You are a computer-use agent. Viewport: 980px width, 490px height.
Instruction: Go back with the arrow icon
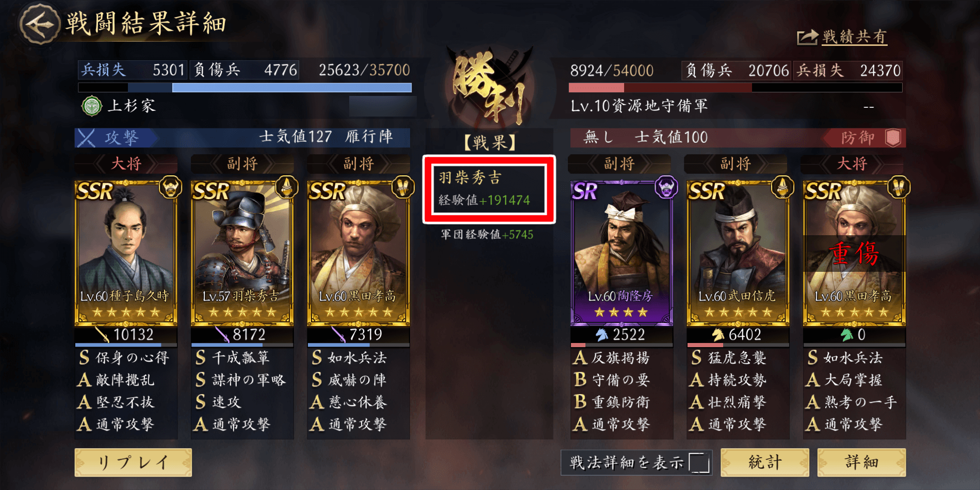[40, 24]
